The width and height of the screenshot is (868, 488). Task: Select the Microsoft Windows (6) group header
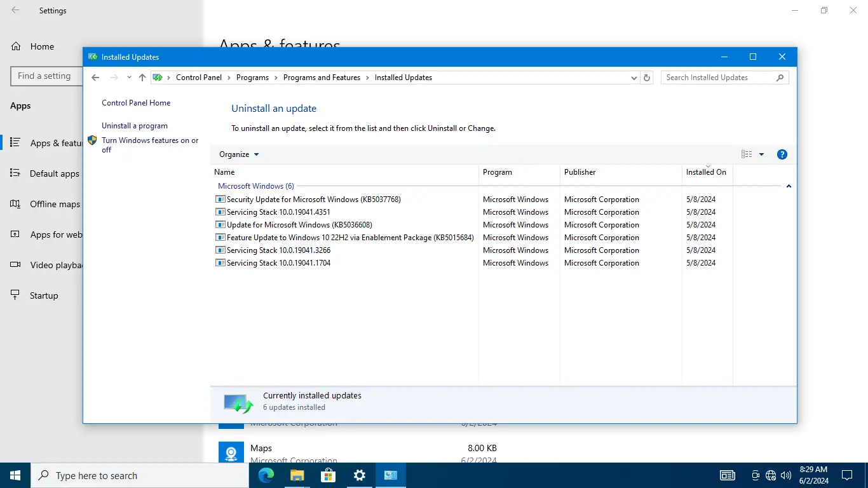256,186
